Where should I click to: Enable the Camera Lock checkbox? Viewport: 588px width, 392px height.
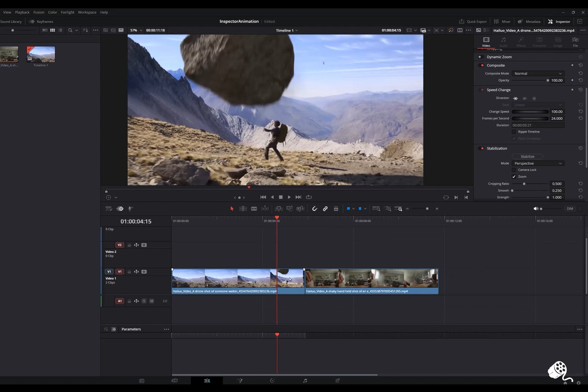[514, 170]
